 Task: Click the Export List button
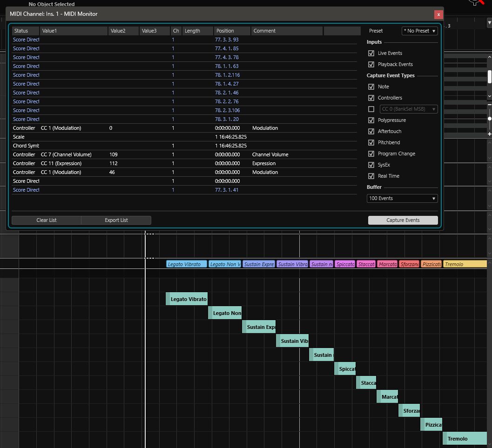point(116,220)
